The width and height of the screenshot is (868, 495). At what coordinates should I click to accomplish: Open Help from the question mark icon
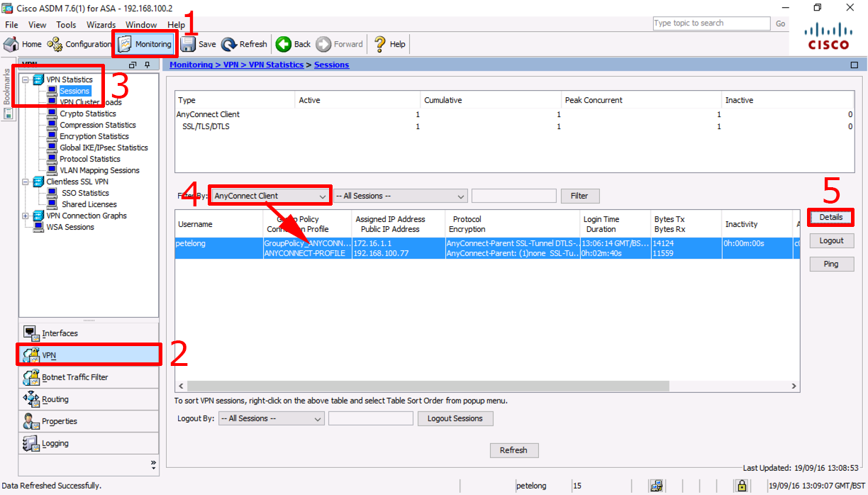pos(380,44)
